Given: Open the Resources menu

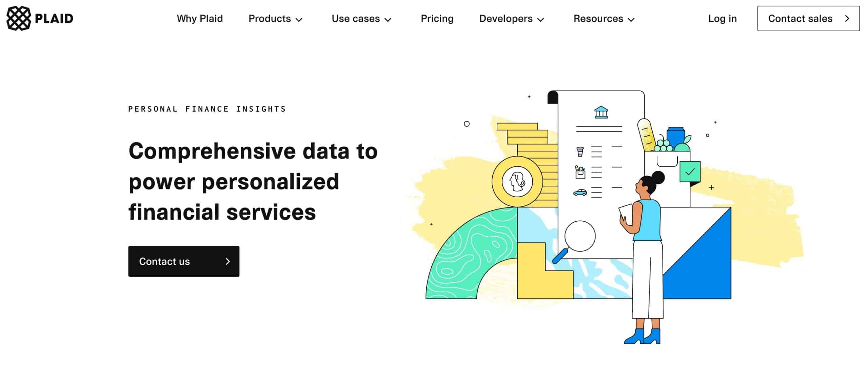Looking at the screenshot, I should tap(604, 19).
